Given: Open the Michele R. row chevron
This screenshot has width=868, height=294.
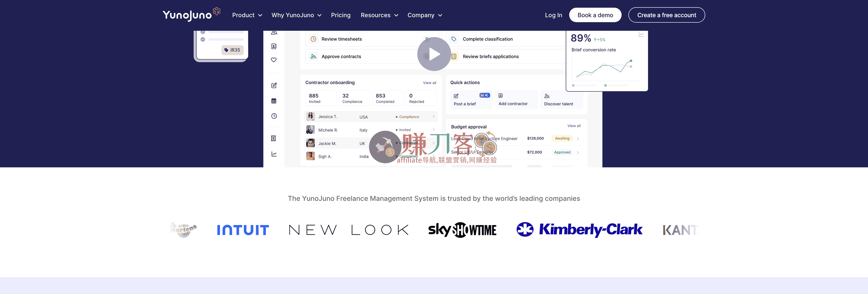Looking at the screenshot, I should [x=434, y=130].
